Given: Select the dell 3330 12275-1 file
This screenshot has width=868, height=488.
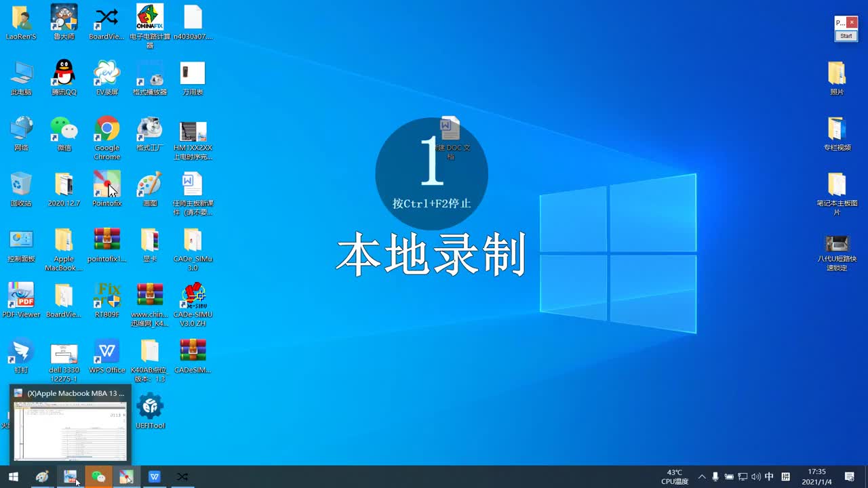Looking at the screenshot, I should point(64,361).
